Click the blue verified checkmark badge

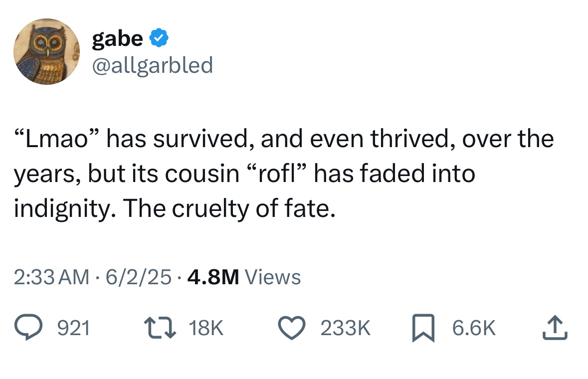click(x=159, y=39)
